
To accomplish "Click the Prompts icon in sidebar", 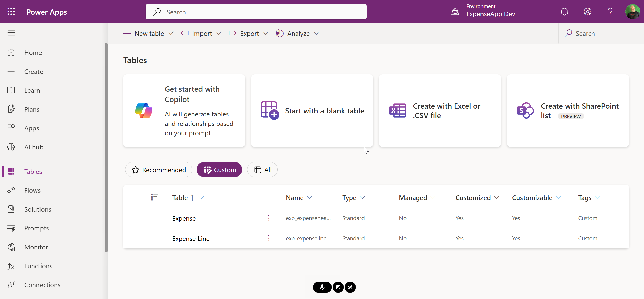I will [11, 228].
